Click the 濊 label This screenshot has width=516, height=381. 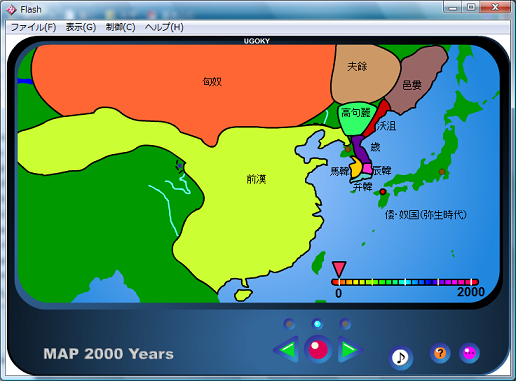point(375,147)
